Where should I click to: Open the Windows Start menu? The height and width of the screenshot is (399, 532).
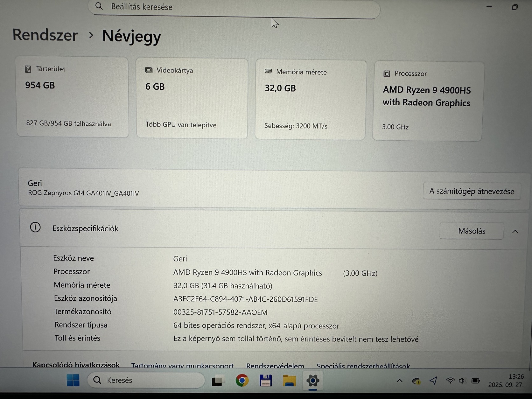(73, 380)
